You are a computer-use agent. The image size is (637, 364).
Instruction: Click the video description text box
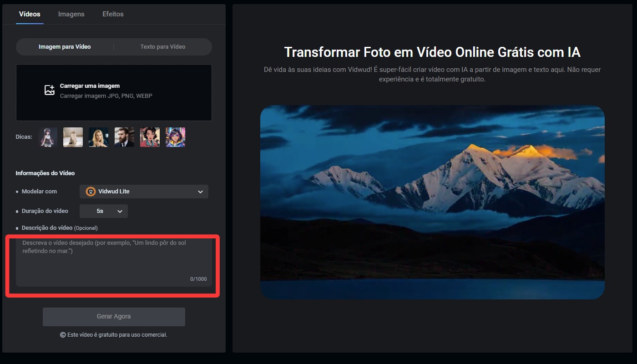(113, 262)
